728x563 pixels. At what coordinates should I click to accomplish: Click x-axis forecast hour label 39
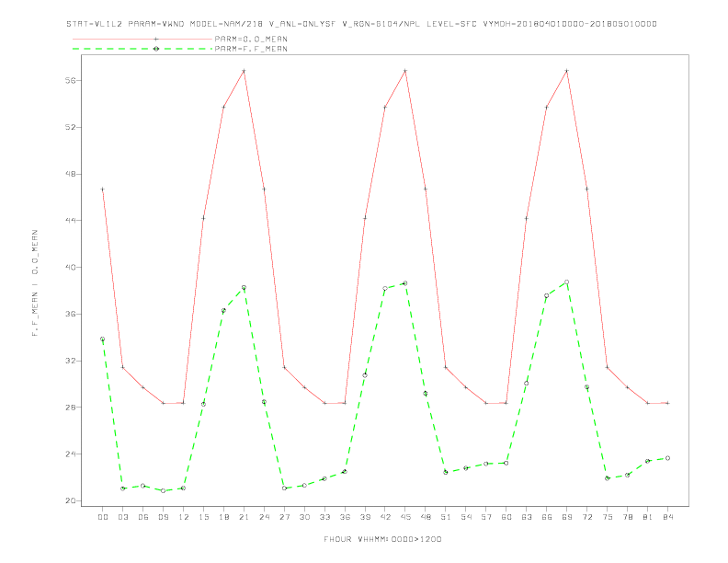pos(365,517)
